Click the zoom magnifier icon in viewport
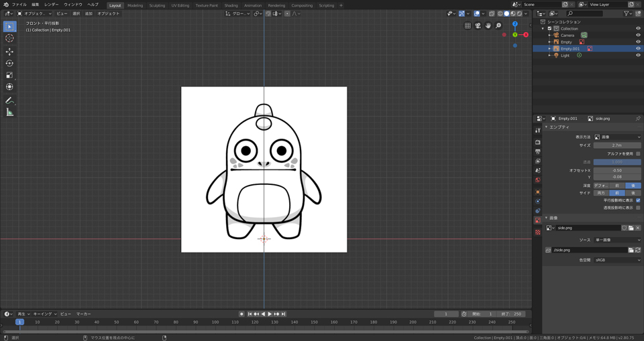This screenshot has width=644, height=341. (498, 25)
